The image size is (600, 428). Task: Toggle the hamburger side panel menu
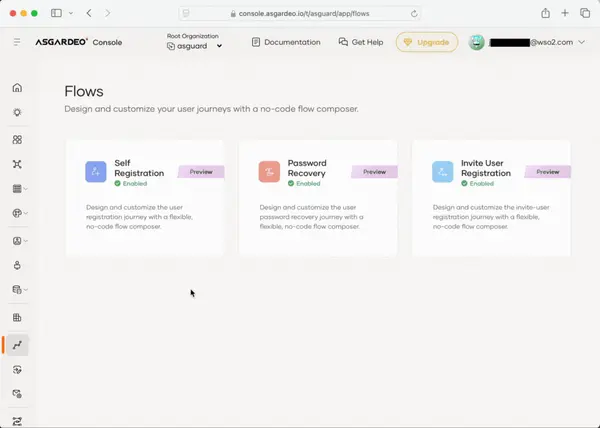click(17, 42)
